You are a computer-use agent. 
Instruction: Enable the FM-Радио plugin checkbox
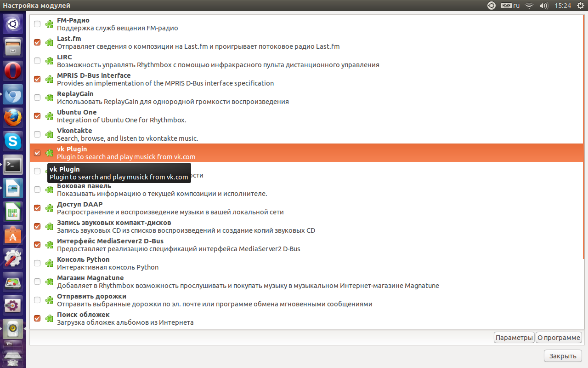point(37,24)
